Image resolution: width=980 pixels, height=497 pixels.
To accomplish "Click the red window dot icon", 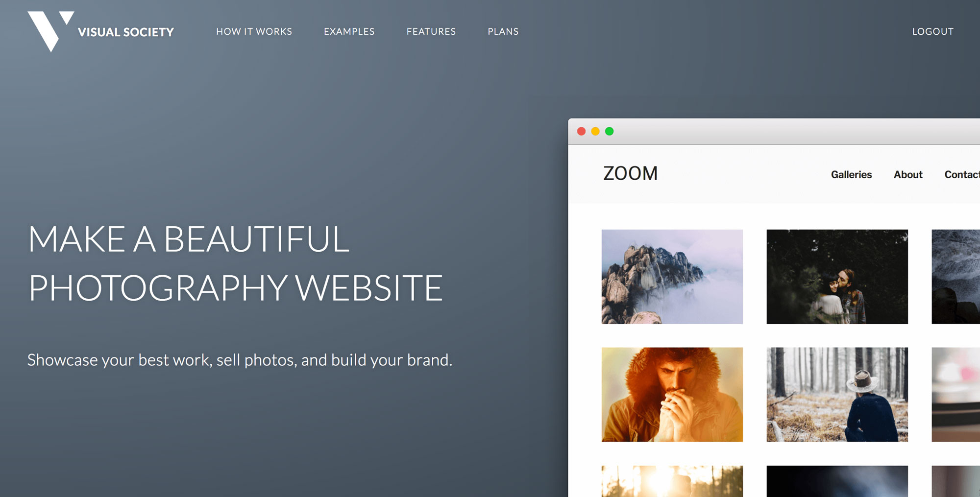I will [x=582, y=131].
